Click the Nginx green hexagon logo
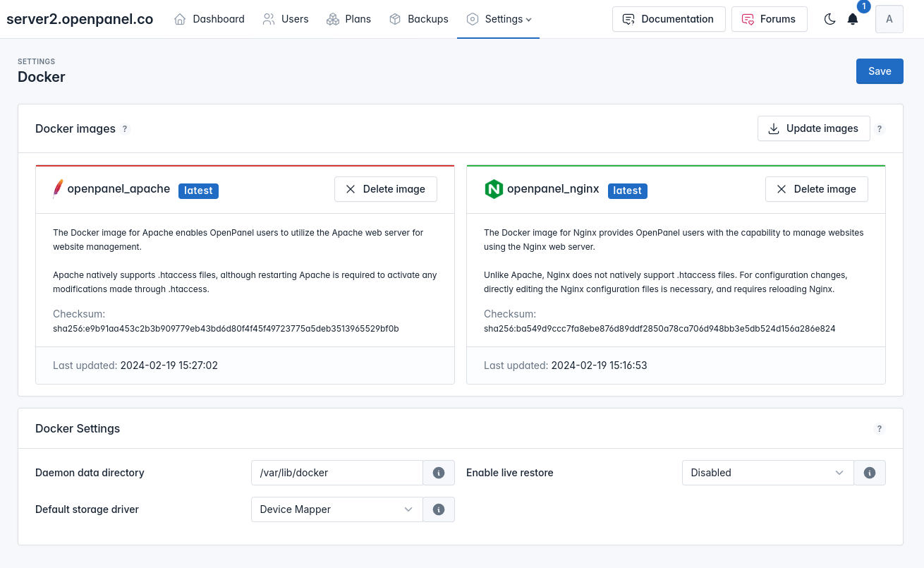 pyautogui.click(x=494, y=189)
